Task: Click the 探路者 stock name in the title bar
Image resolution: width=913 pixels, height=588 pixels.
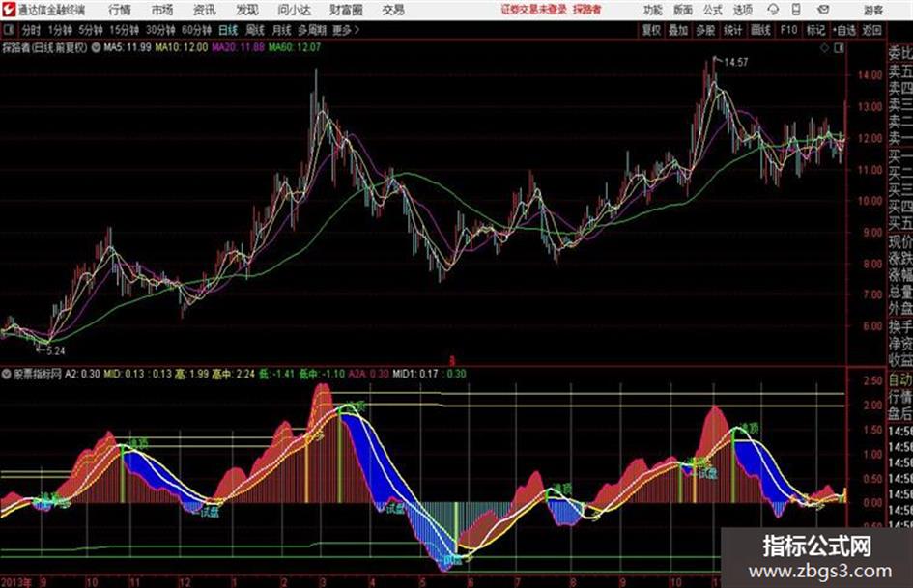Action: coord(587,10)
